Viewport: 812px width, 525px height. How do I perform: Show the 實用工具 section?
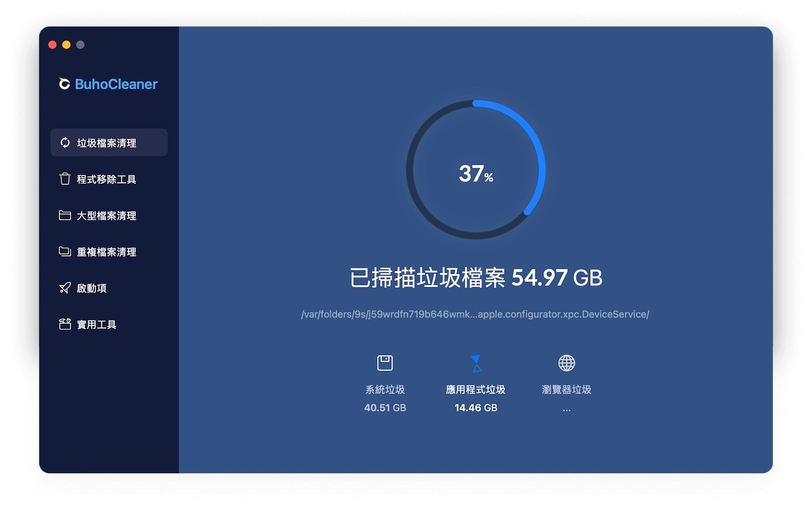(109, 324)
